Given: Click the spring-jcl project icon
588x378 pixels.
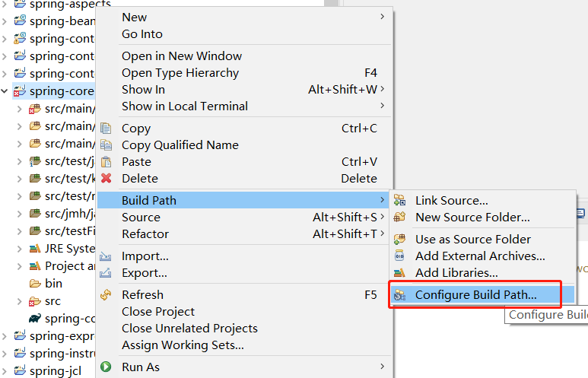Looking at the screenshot, I should (x=20, y=370).
